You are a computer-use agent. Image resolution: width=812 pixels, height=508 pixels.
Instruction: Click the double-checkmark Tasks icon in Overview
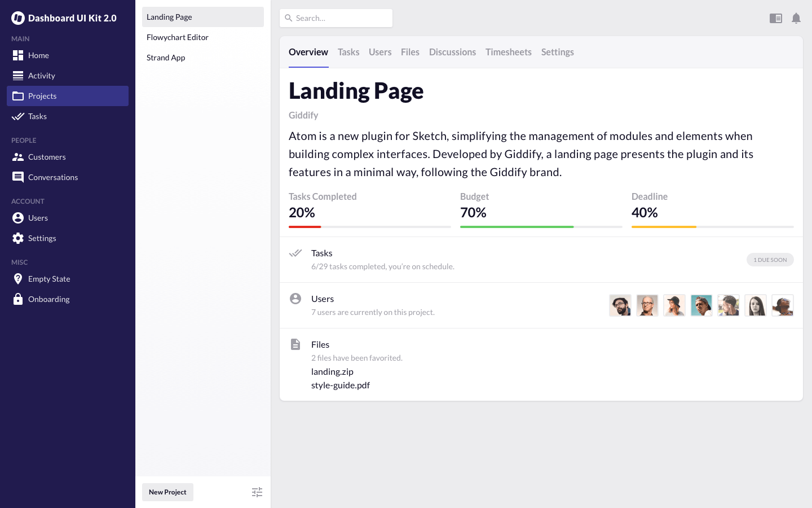pos(295,253)
